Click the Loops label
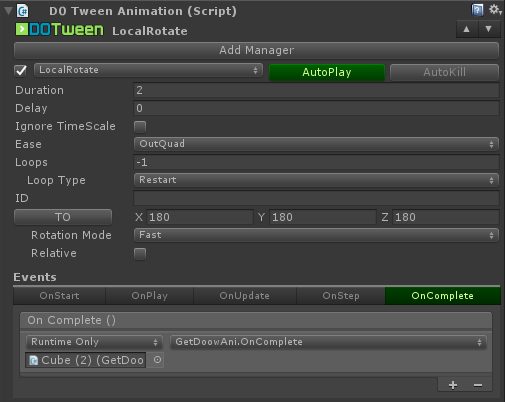Image resolution: width=505 pixels, height=402 pixels. (x=31, y=163)
